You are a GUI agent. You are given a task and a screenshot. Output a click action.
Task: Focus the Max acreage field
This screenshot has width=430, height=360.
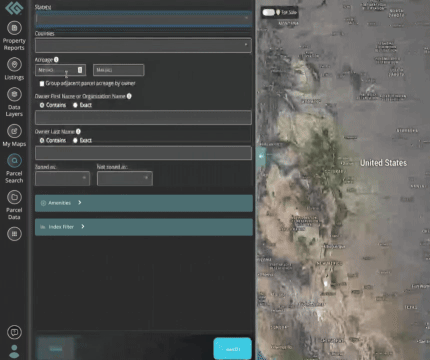pos(119,70)
